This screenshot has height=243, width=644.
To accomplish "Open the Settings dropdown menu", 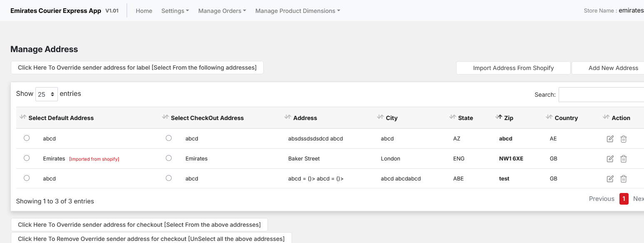I will (x=175, y=11).
